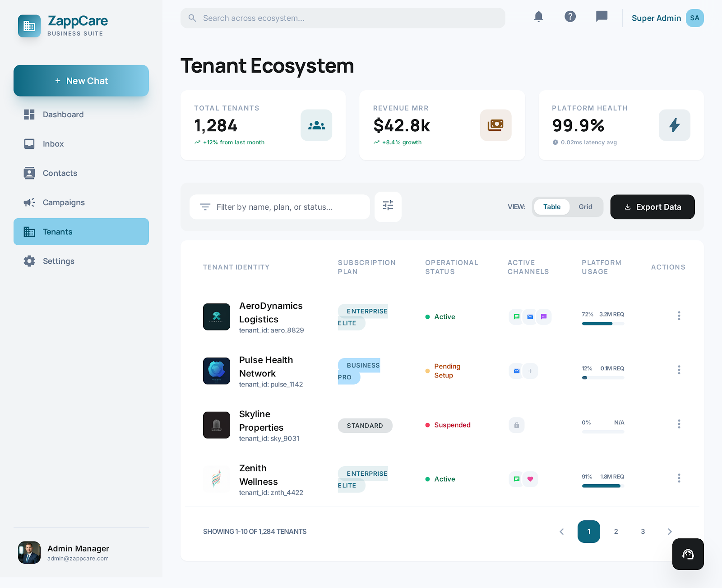This screenshot has height=588, width=722.
Task: Open actions menu for AeroDynamics Logistics
Action: (679, 316)
